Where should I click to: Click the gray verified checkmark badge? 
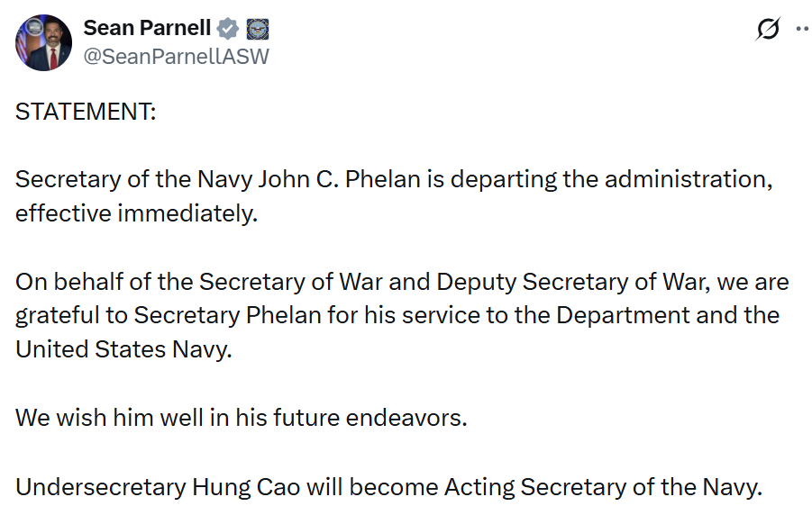point(229,29)
